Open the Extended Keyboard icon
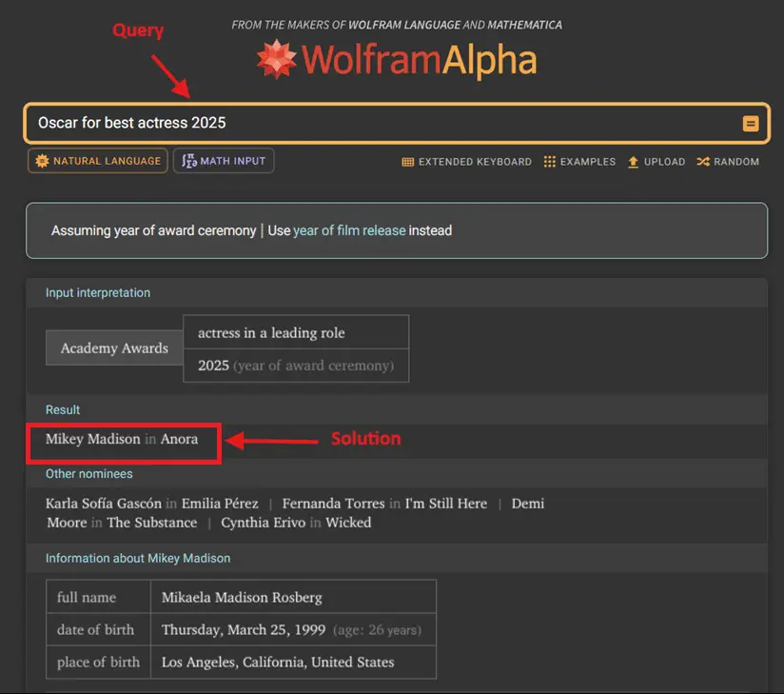This screenshot has width=784, height=694. (x=408, y=163)
